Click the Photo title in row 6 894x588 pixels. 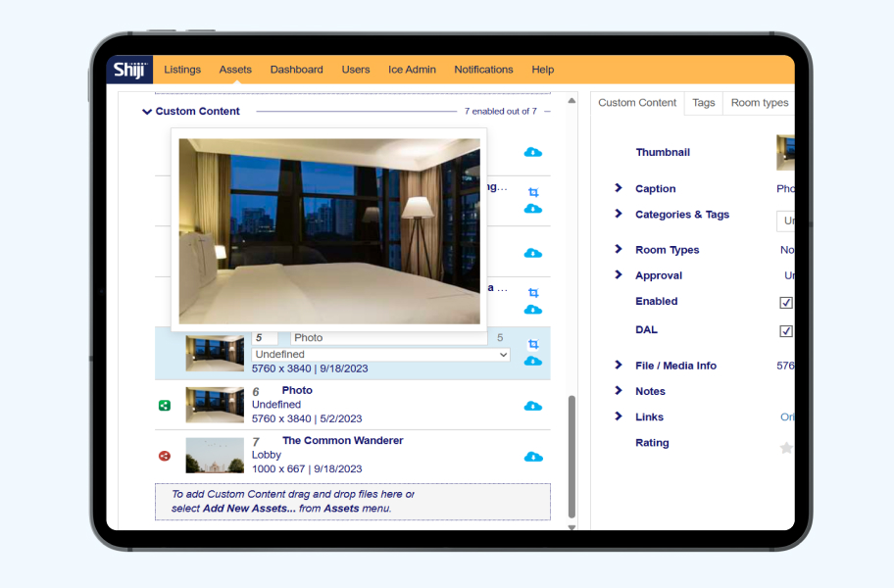(x=297, y=390)
